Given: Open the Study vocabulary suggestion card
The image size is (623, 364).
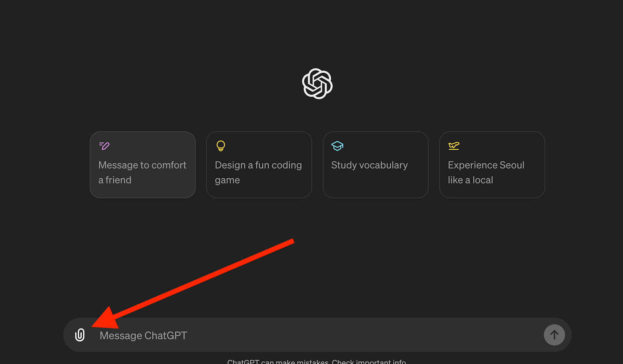Looking at the screenshot, I should tap(375, 165).
